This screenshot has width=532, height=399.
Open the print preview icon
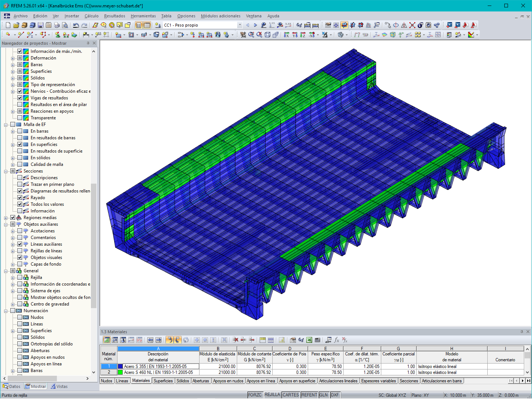(x=65, y=25)
